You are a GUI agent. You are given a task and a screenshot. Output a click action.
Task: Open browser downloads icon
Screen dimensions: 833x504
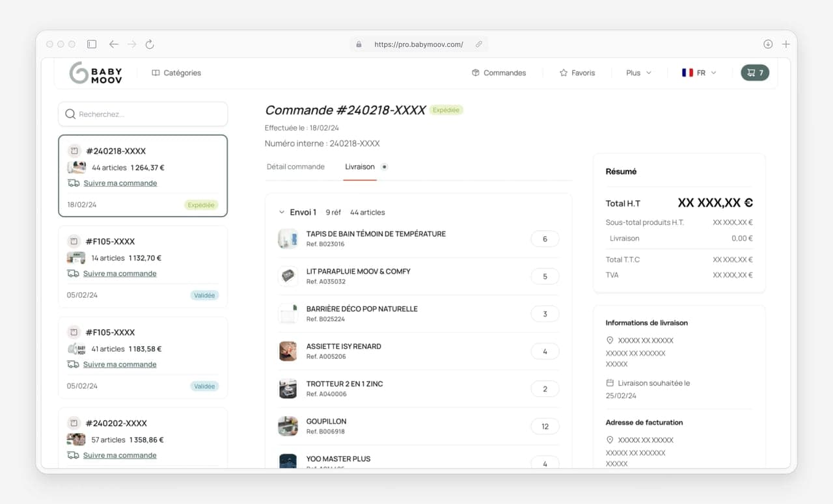[768, 44]
